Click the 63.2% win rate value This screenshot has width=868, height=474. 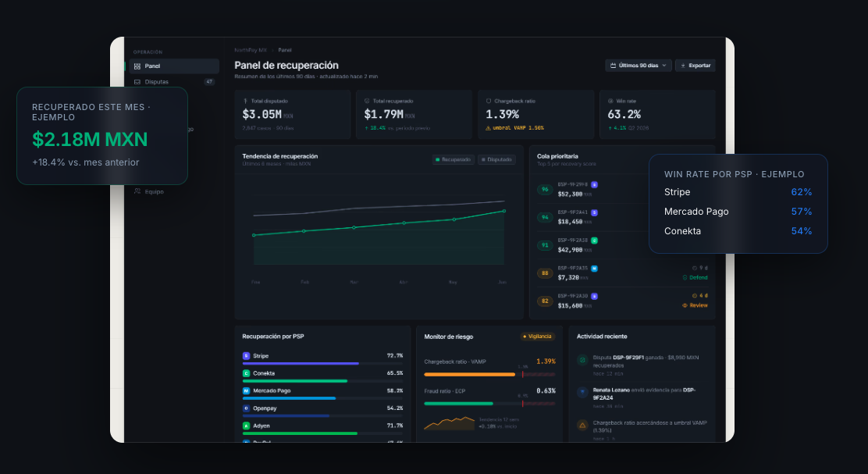point(624,115)
